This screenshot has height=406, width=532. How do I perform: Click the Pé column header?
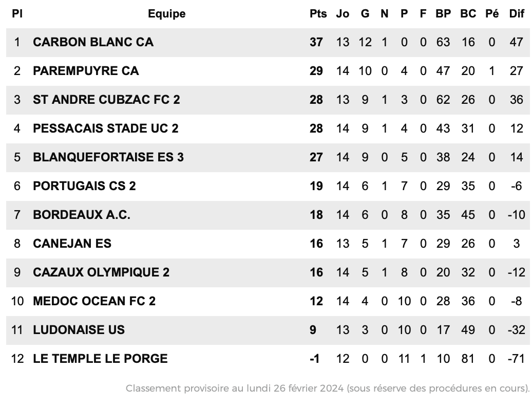coord(492,13)
